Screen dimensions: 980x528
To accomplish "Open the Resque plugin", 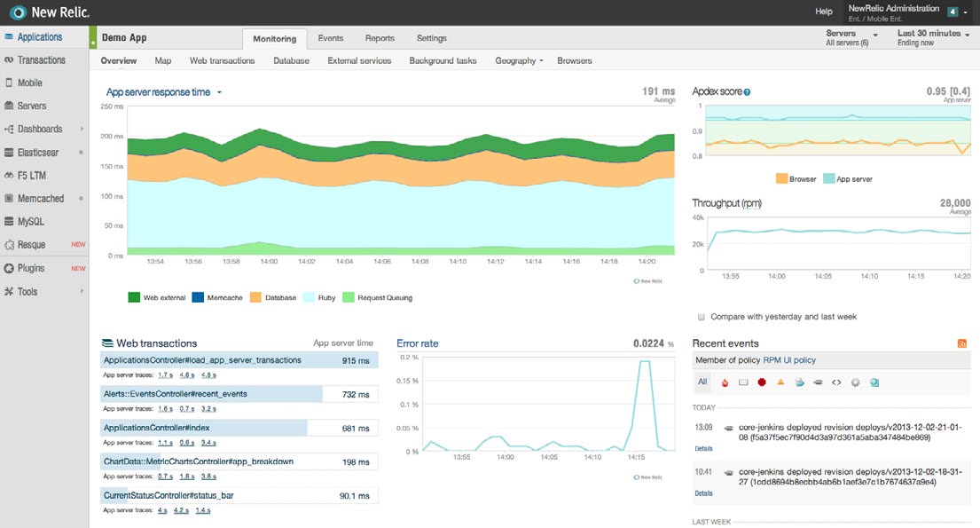I will pos(31,245).
